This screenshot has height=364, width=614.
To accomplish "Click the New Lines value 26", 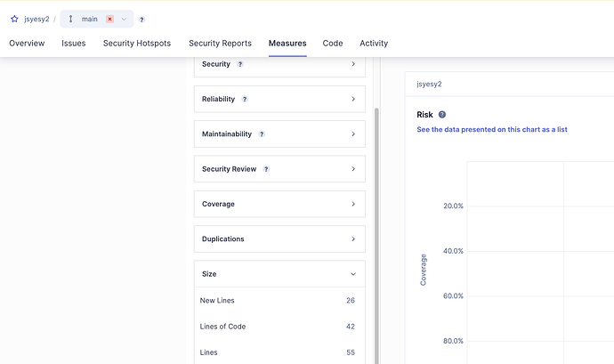I will [x=351, y=301].
